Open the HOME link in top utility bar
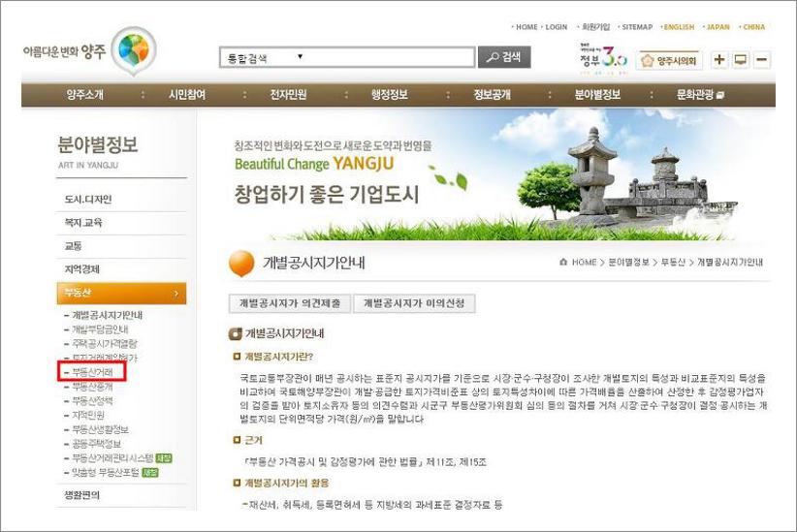The width and height of the screenshot is (797, 532). tap(526, 27)
